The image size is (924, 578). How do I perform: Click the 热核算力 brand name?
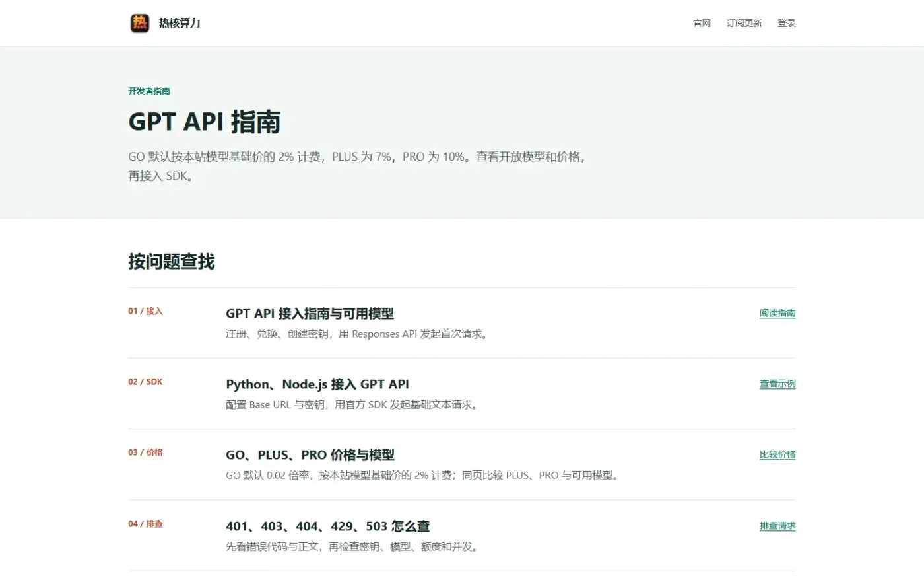click(180, 23)
